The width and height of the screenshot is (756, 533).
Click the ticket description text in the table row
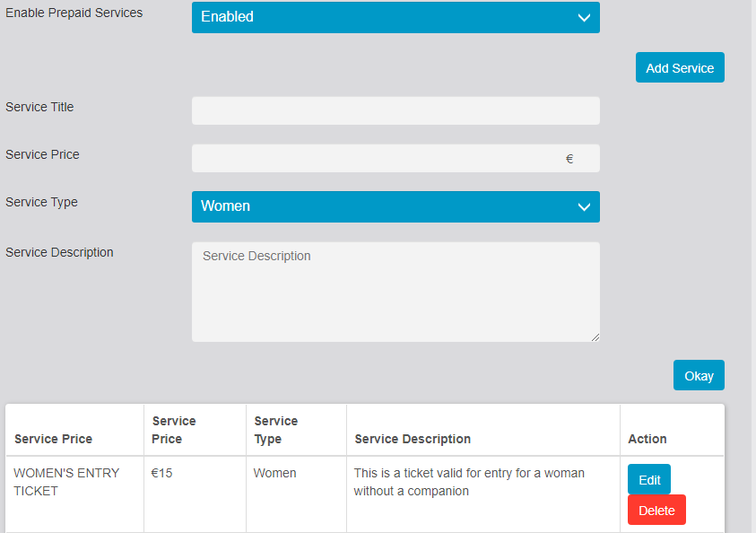pyautogui.click(x=469, y=482)
